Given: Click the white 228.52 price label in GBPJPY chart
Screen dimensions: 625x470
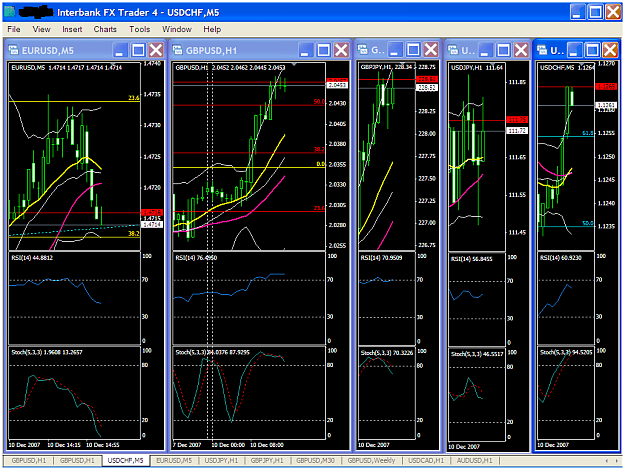Looking at the screenshot, I should point(427,87).
